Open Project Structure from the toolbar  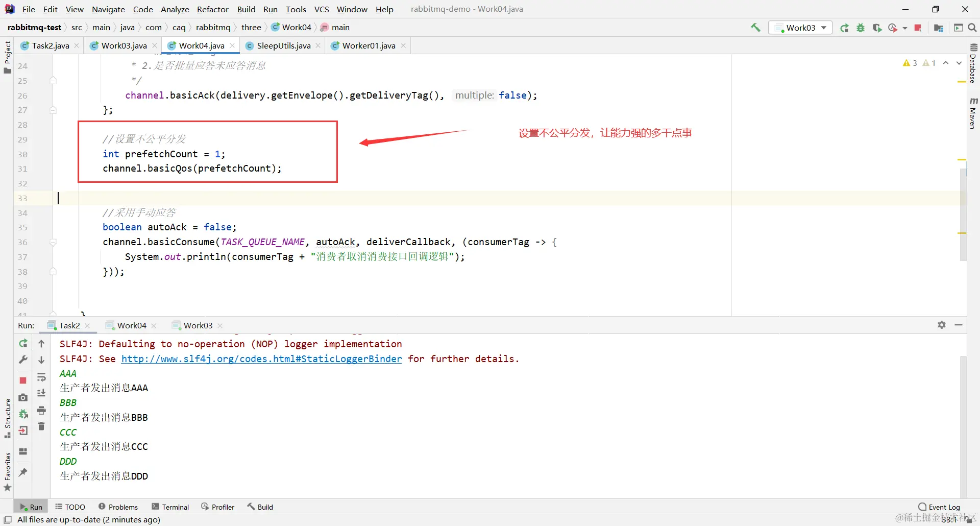pos(938,28)
